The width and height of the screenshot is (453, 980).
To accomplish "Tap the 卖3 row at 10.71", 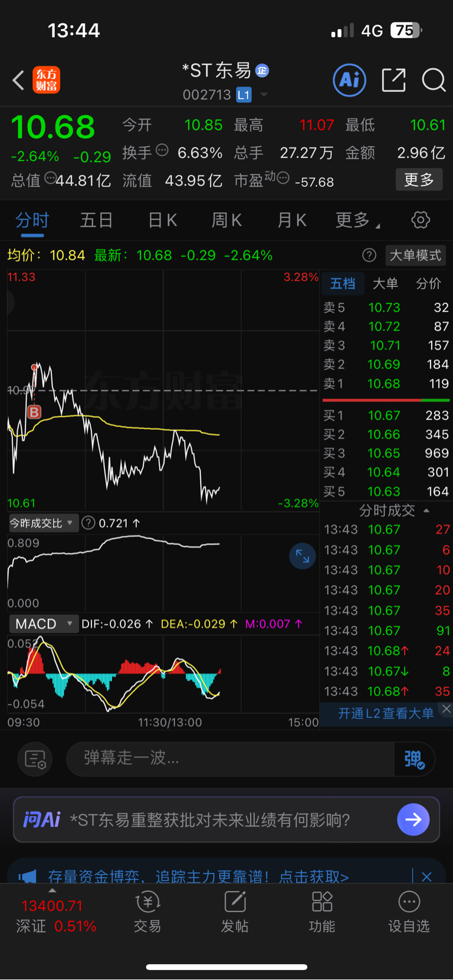I will click(386, 345).
